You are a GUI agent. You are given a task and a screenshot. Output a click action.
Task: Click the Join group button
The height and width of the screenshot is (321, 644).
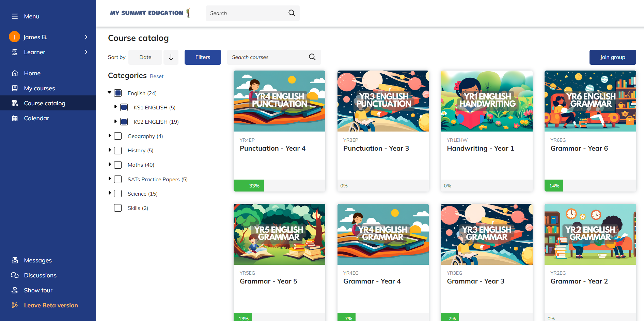[613, 57]
